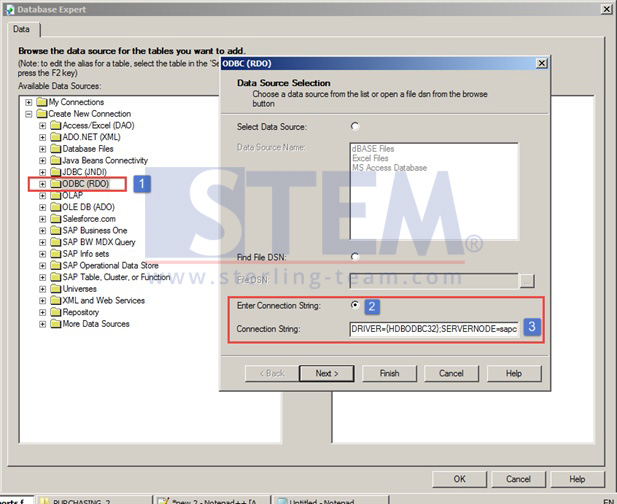617x504 pixels.
Task: Select the Universes tree item
Action: pos(79,289)
